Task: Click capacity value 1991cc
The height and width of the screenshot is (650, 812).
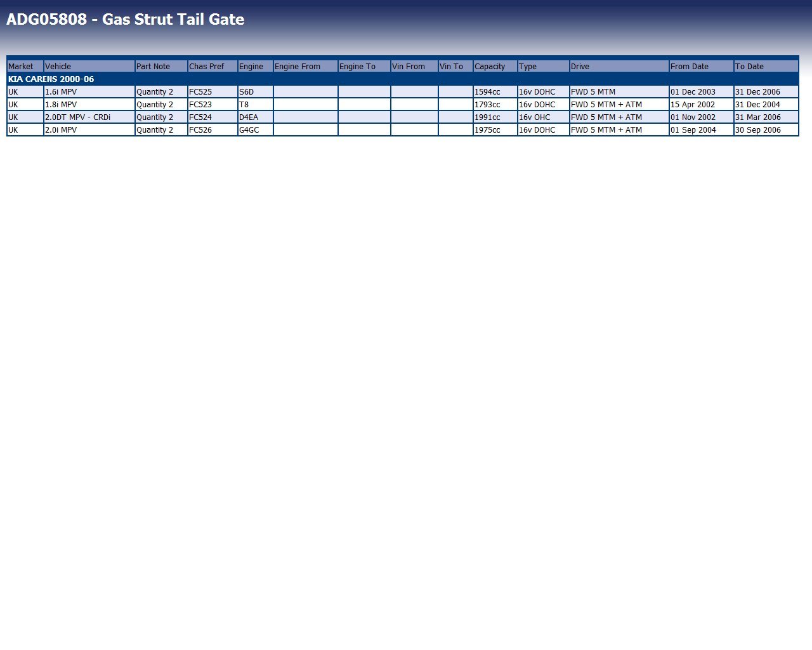Action: pos(495,117)
